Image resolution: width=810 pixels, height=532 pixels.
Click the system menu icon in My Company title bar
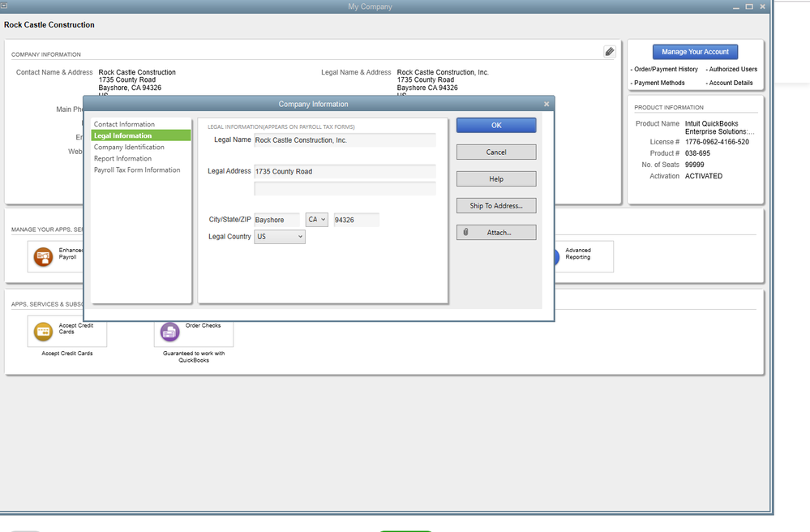point(4,6)
